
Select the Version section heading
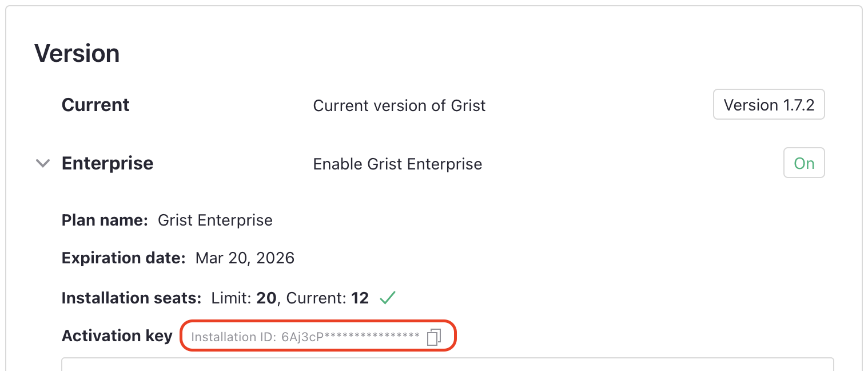coord(77,53)
